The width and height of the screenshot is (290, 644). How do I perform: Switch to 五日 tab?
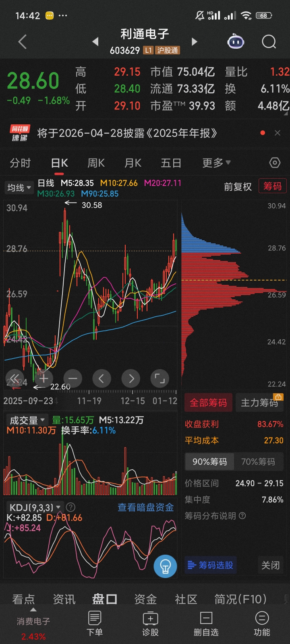(x=171, y=163)
